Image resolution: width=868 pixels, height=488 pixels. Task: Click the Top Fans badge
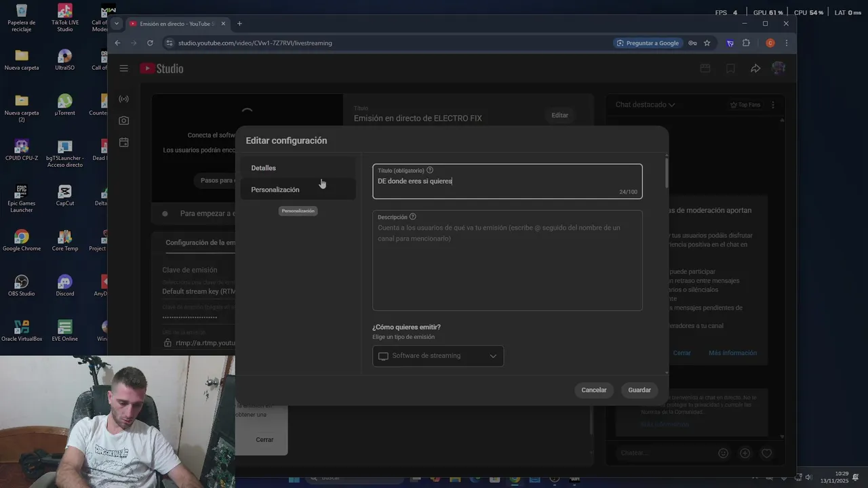[745, 105]
